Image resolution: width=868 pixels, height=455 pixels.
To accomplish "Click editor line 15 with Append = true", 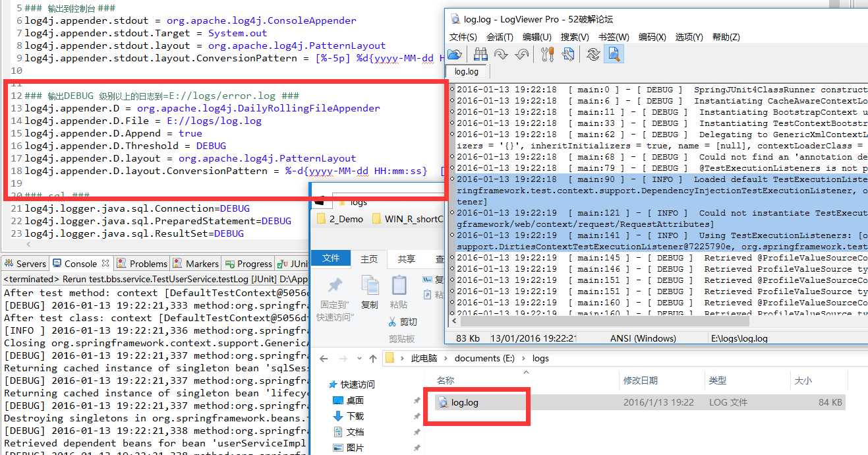I will pyautogui.click(x=113, y=133).
